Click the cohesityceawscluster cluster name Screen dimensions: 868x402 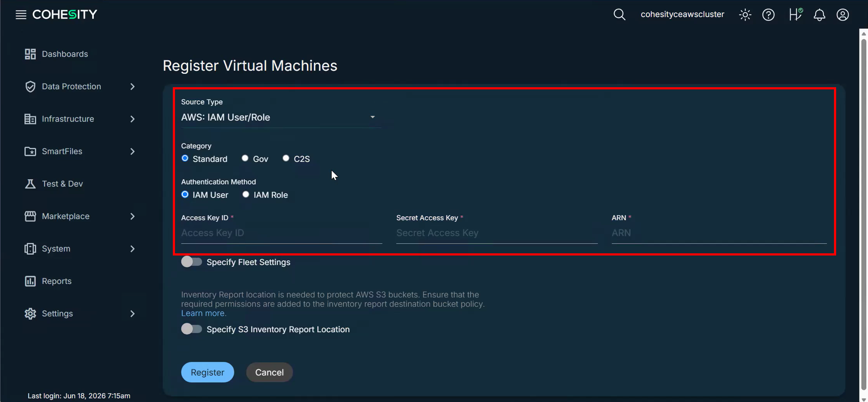coord(682,14)
